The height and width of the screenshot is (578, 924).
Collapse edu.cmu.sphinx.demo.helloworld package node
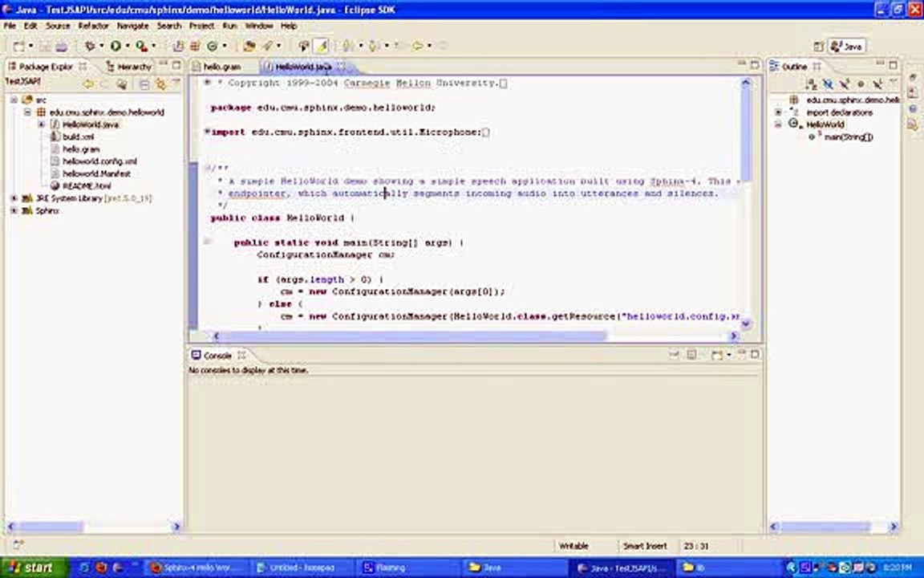pos(27,112)
